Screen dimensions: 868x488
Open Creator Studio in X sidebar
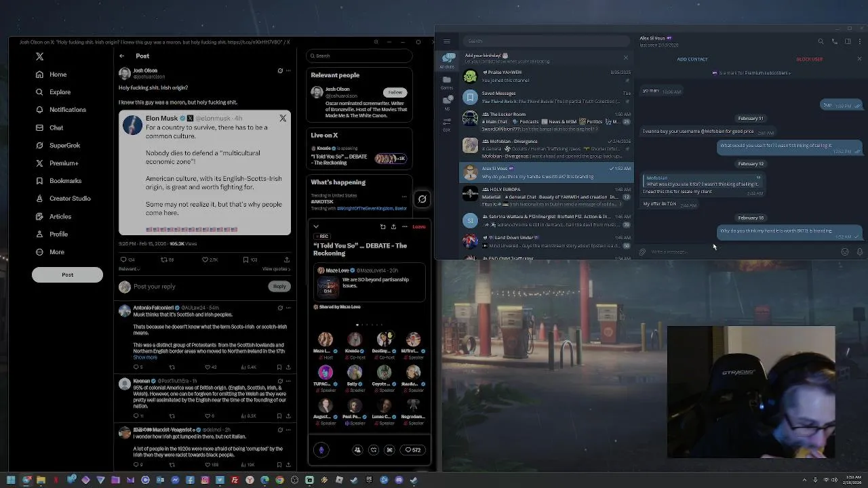pyautogui.click(x=63, y=199)
